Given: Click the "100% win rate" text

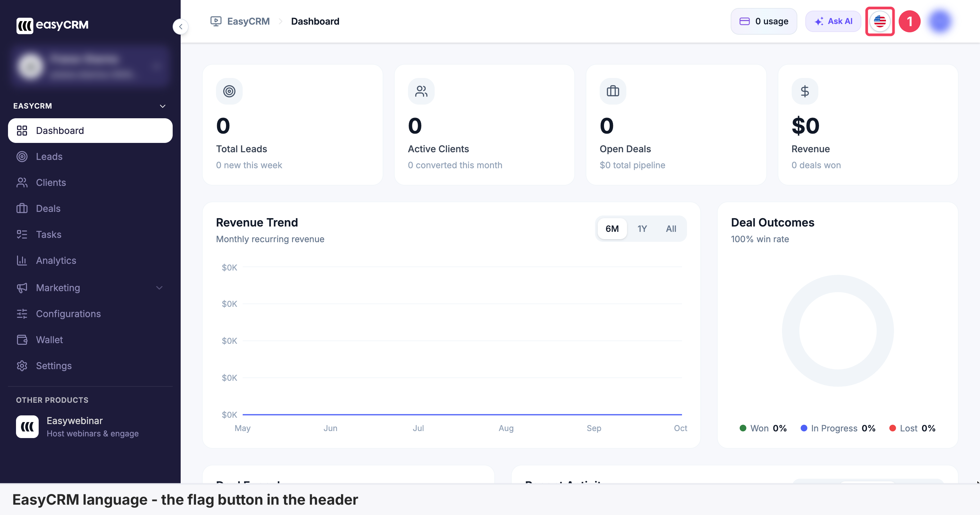Looking at the screenshot, I should [x=760, y=239].
